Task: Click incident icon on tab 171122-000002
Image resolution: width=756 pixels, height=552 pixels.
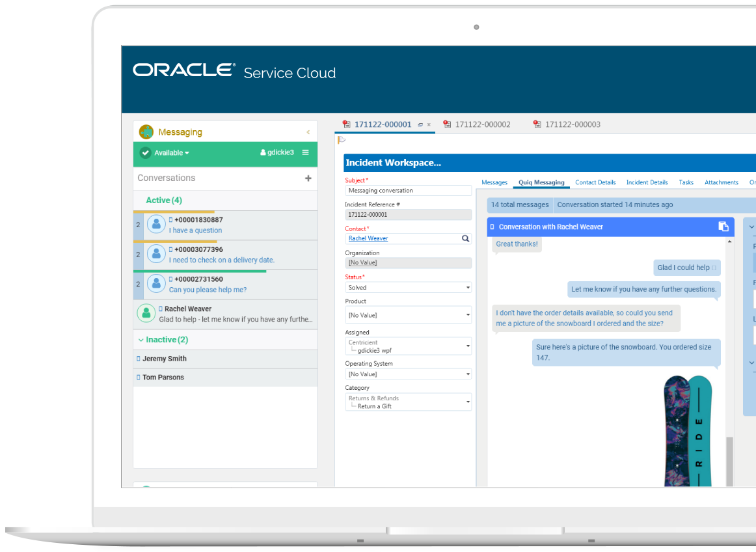Action: (x=447, y=124)
